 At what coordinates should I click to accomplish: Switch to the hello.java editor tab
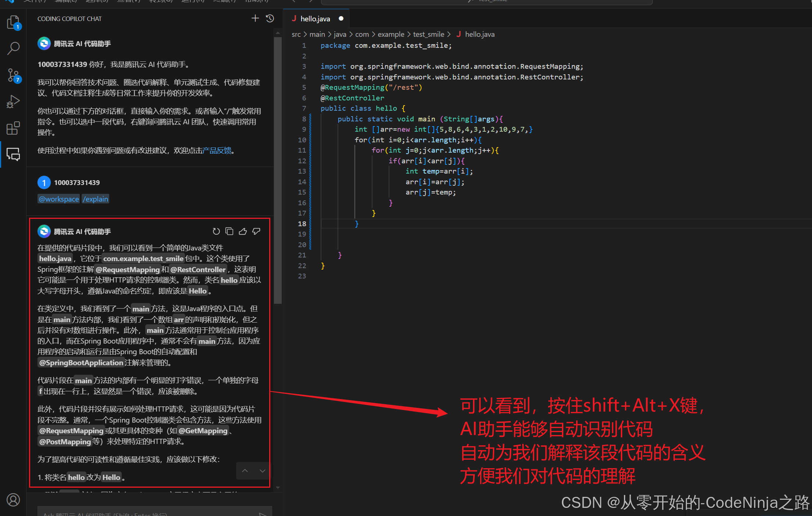point(315,19)
